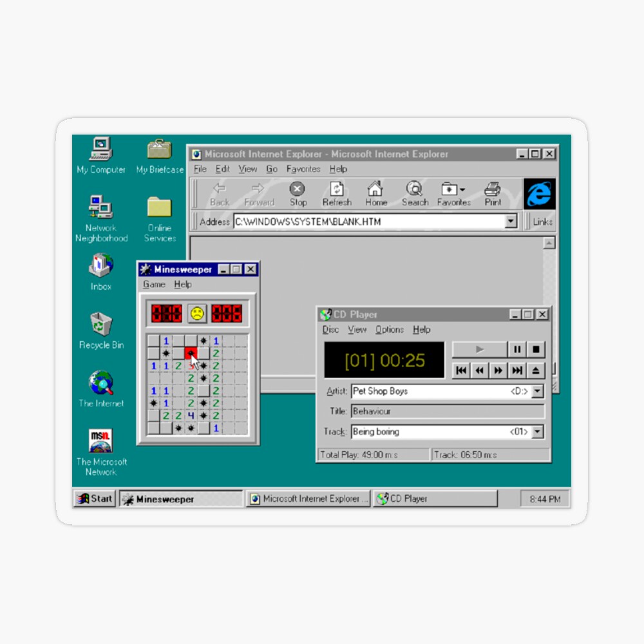
Task: Open the View menu in CD Player
Action: (357, 329)
